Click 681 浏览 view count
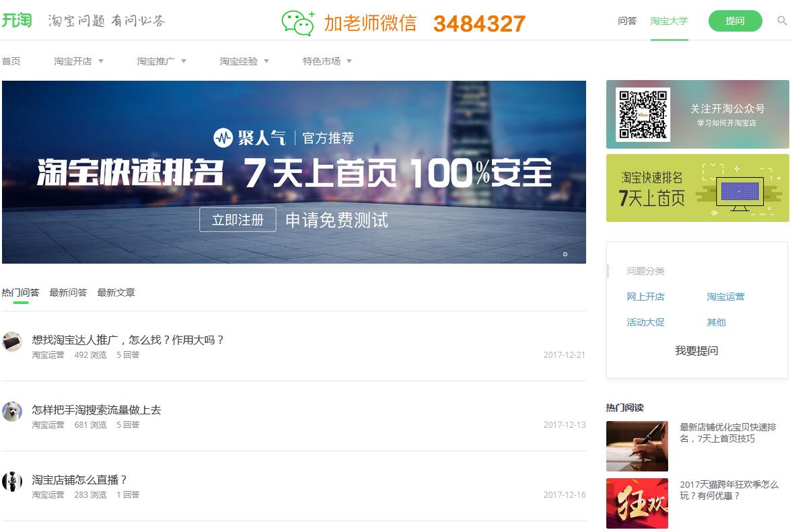Viewport: 792px width, 532px height. coord(90,425)
